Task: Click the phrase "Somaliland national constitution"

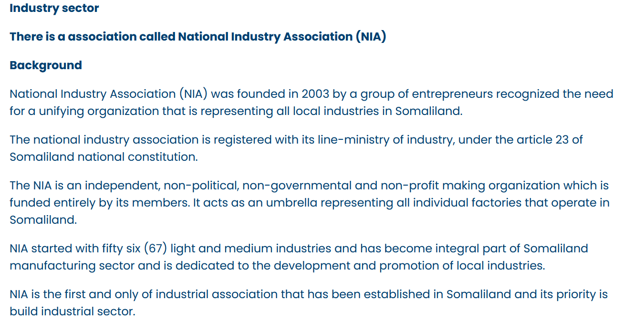Action: pyautogui.click(x=103, y=157)
